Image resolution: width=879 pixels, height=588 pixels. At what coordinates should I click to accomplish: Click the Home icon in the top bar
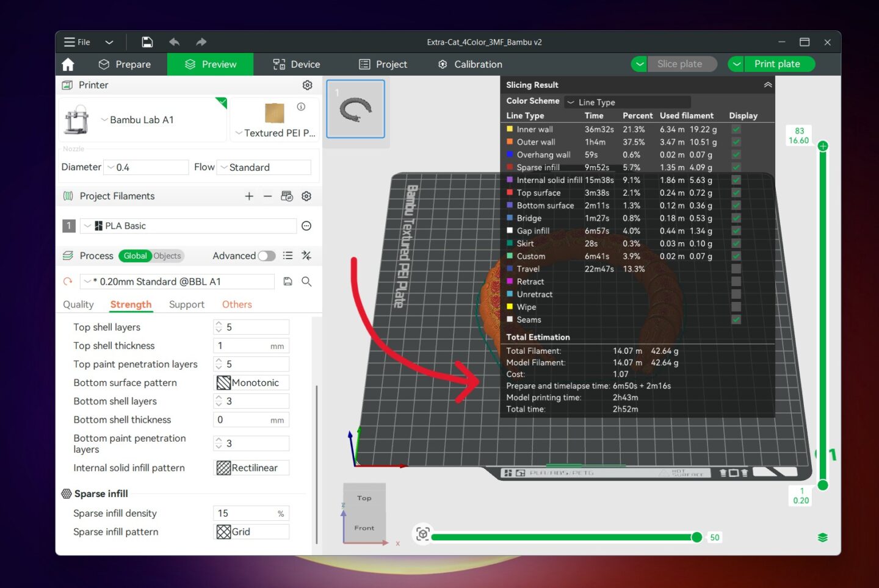coord(68,64)
